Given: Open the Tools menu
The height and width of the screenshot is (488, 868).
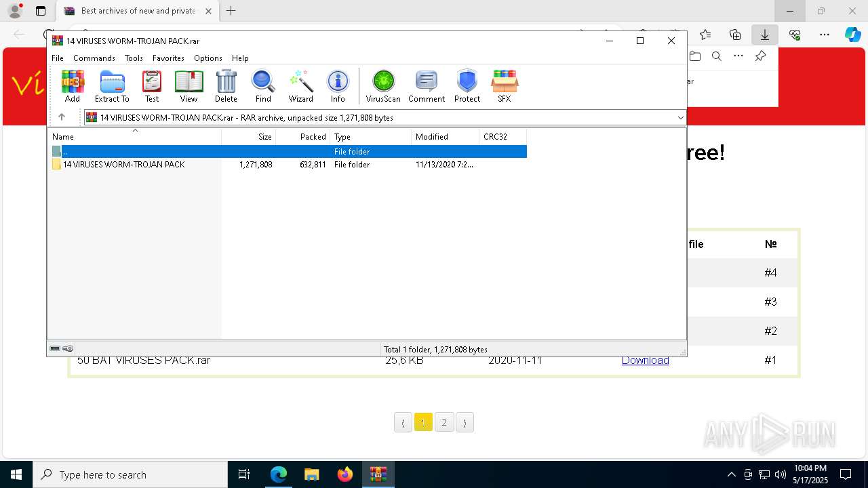Looking at the screenshot, I should point(134,58).
